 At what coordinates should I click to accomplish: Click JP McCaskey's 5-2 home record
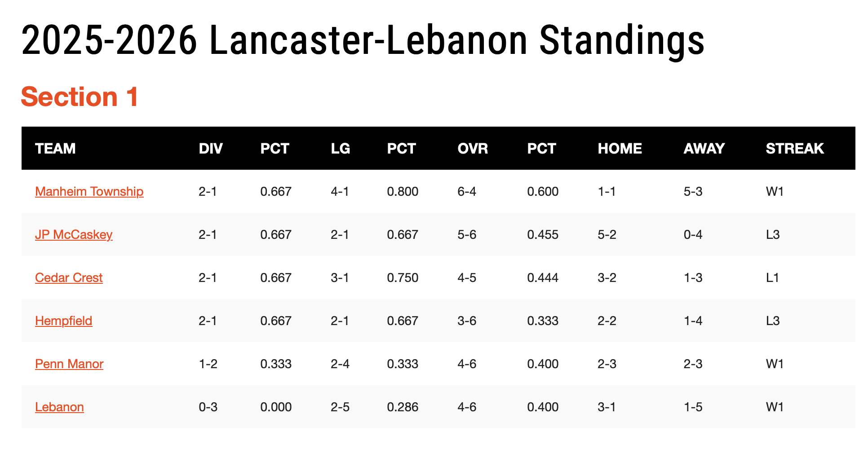click(607, 235)
